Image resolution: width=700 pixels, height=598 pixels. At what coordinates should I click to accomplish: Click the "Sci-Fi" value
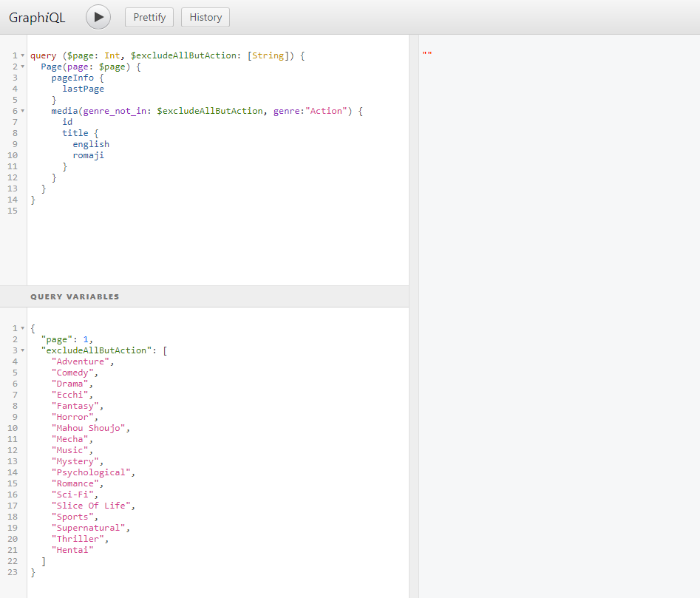[72, 495]
